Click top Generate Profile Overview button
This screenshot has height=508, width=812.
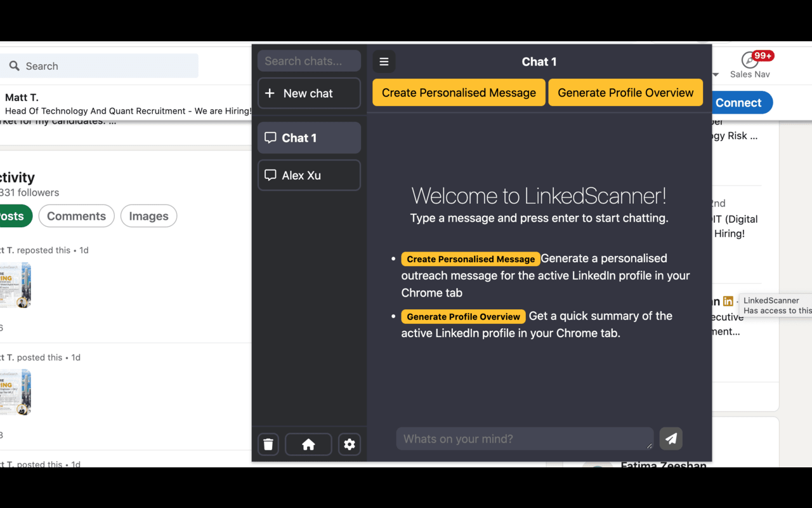(x=625, y=93)
